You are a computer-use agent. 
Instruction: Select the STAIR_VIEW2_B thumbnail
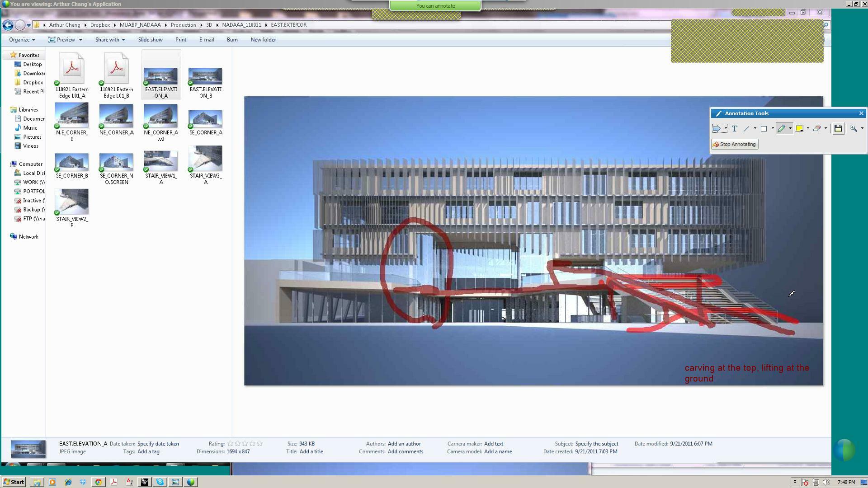coord(72,208)
